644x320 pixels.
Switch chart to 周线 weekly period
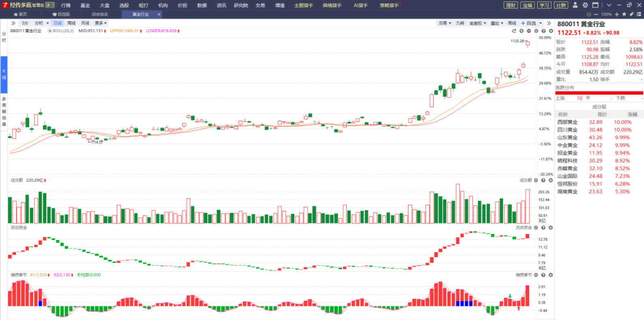click(x=71, y=23)
